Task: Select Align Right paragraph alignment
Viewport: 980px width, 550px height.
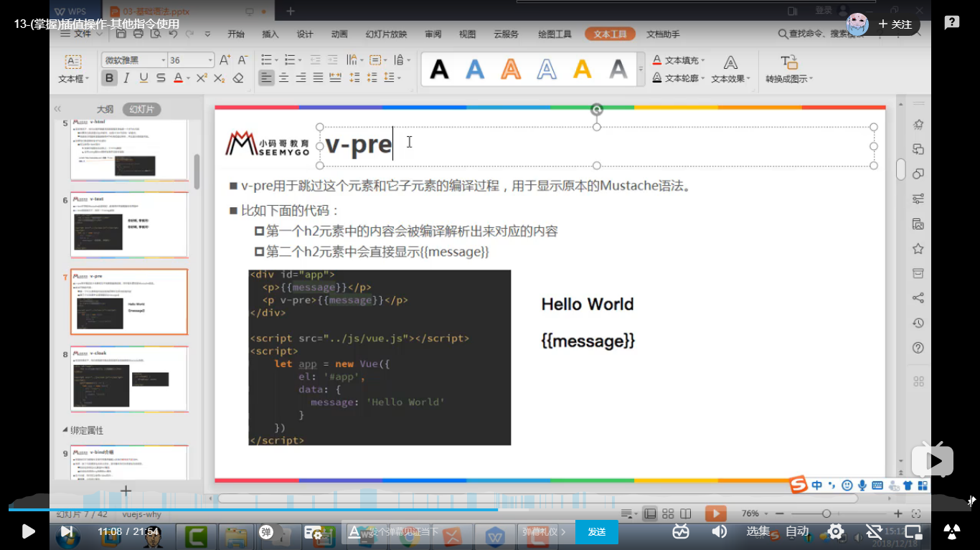Action: click(x=301, y=77)
